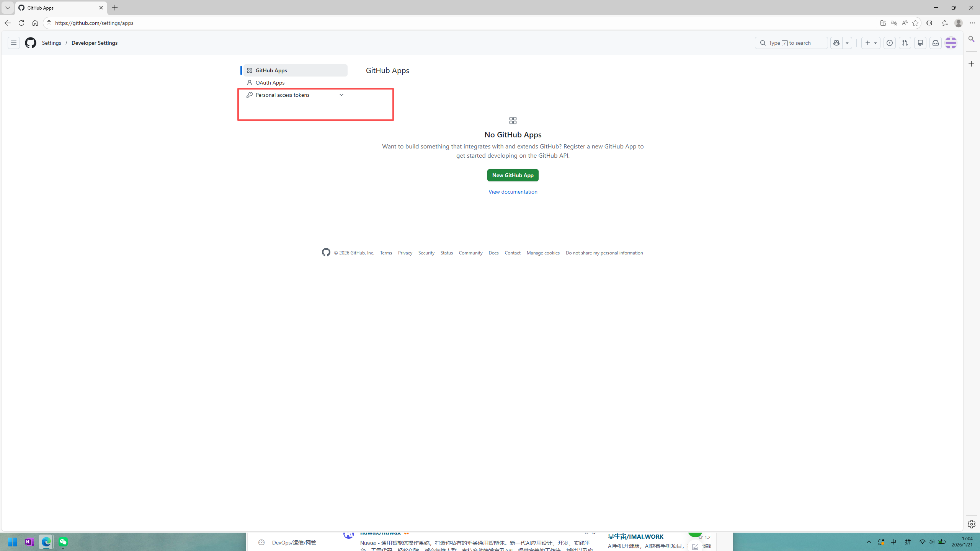Select OAuth Apps in the sidebar

(270, 83)
